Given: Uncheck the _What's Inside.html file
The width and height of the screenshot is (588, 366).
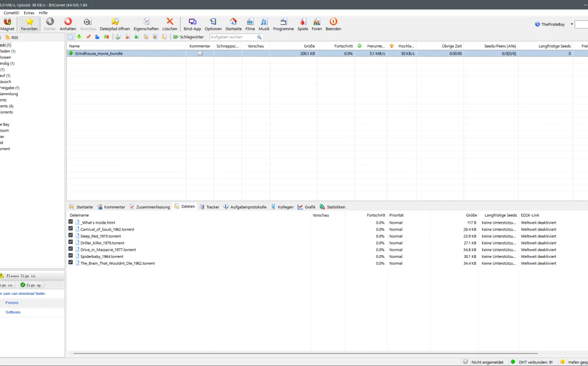Looking at the screenshot, I should tap(71, 222).
